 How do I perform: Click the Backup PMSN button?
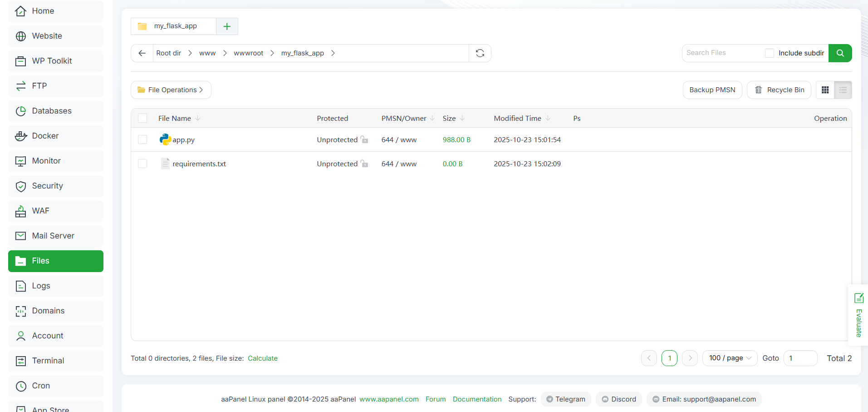tap(712, 90)
